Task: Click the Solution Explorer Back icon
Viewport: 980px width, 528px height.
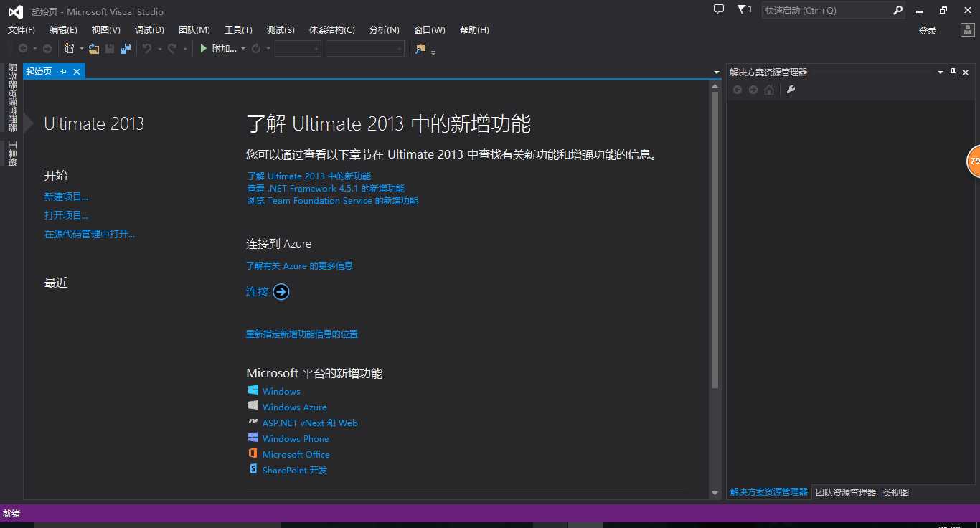Action: tap(738, 90)
